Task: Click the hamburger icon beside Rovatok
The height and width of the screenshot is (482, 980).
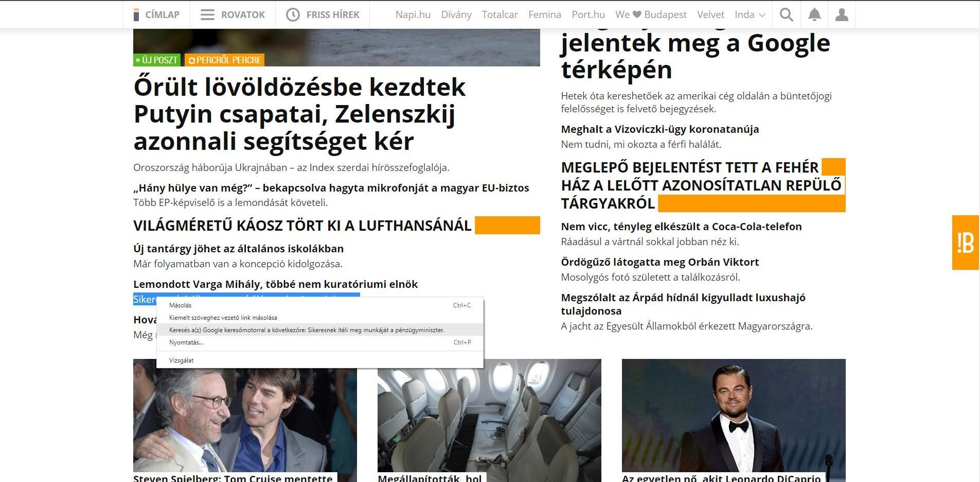Action: point(207,15)
